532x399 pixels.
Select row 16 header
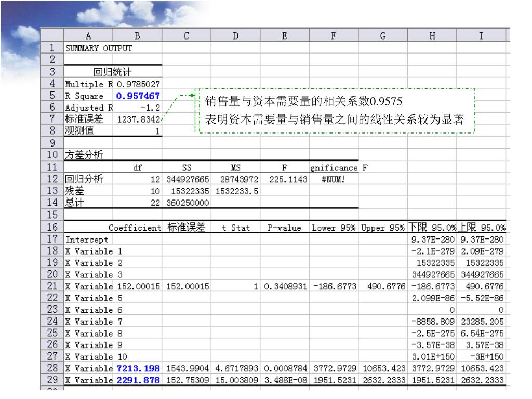[x=52, y=227]
